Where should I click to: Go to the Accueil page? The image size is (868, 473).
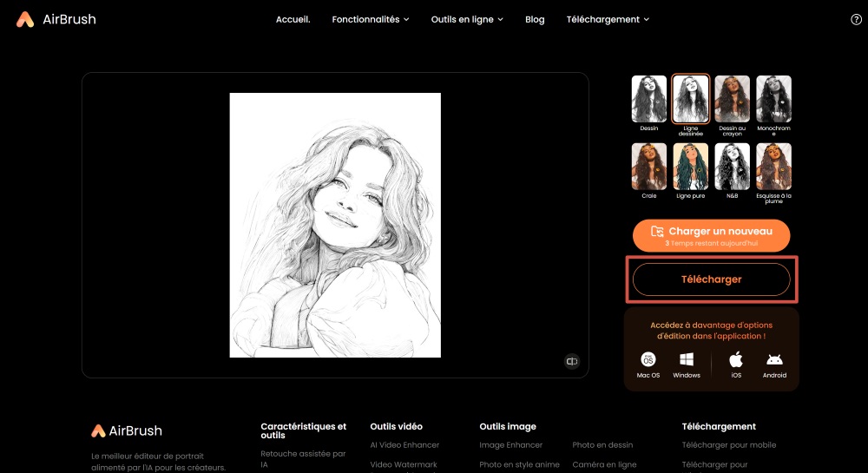coord(293,19)
